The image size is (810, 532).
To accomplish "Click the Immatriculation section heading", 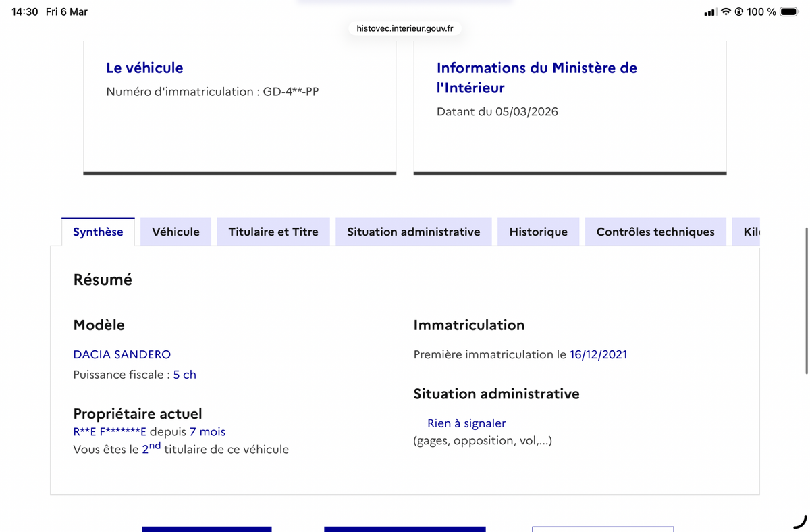I will pyautogui.click(x=469, y=325).
